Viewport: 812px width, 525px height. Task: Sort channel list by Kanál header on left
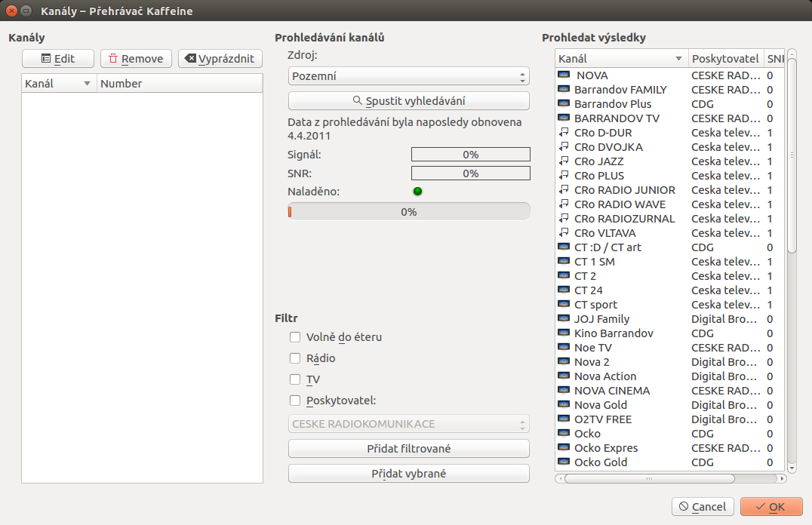[58, 84]
